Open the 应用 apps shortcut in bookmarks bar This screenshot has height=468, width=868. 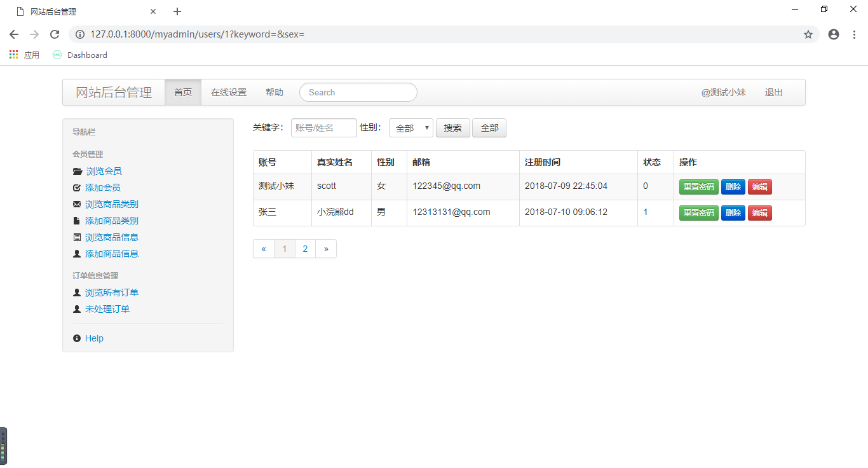[x=24, y=55]
